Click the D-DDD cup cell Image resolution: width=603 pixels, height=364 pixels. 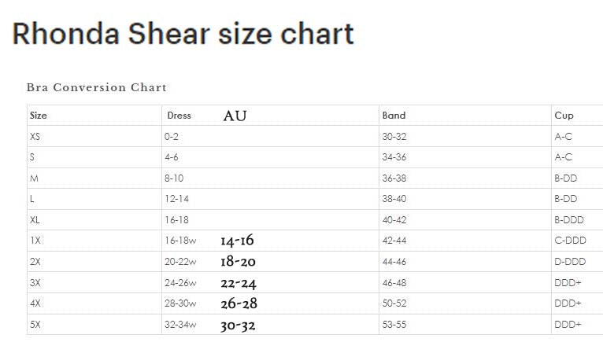tap(569, 262)
